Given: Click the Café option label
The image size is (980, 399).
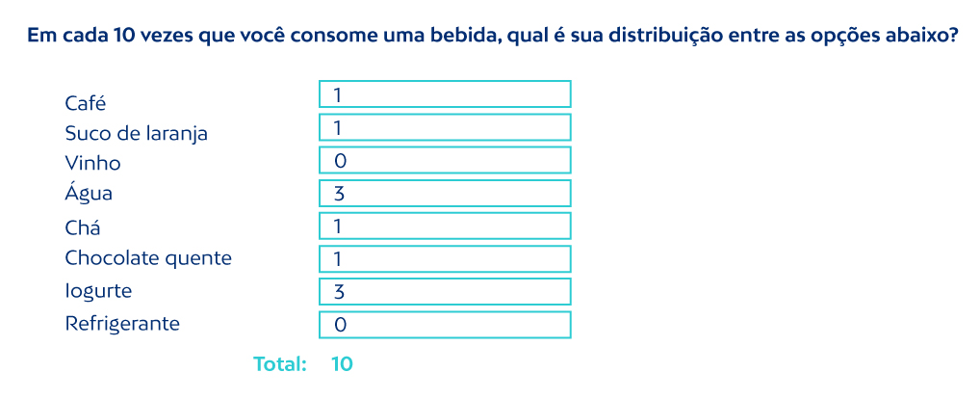Looking at the screenshot, I should (86, 103).
